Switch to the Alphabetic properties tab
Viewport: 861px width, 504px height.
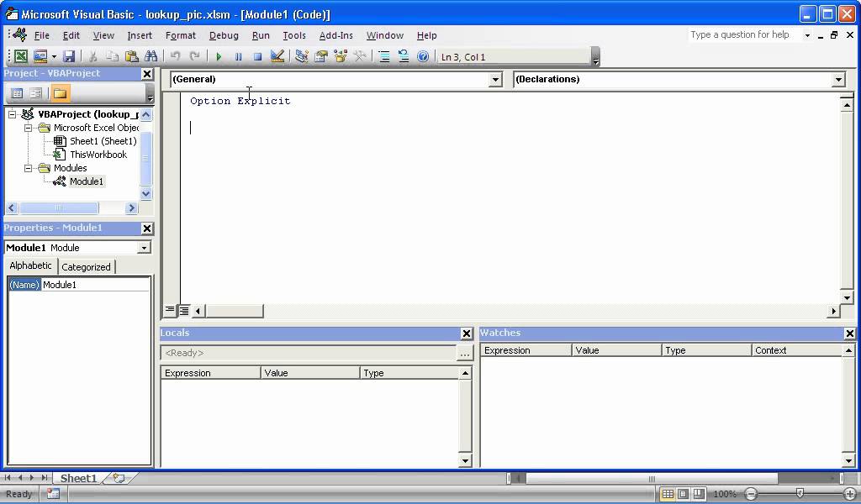31,265
